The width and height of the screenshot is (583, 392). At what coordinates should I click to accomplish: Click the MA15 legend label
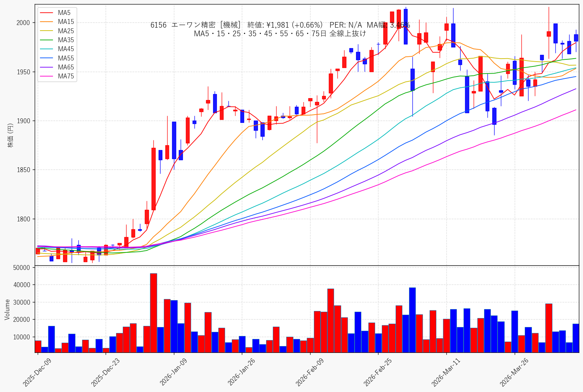click(x=66, y=22)
